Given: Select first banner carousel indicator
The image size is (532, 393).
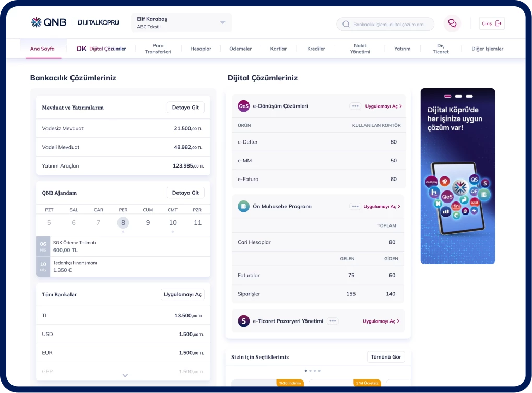Looking at the screenshot, I should click(447, 96).
